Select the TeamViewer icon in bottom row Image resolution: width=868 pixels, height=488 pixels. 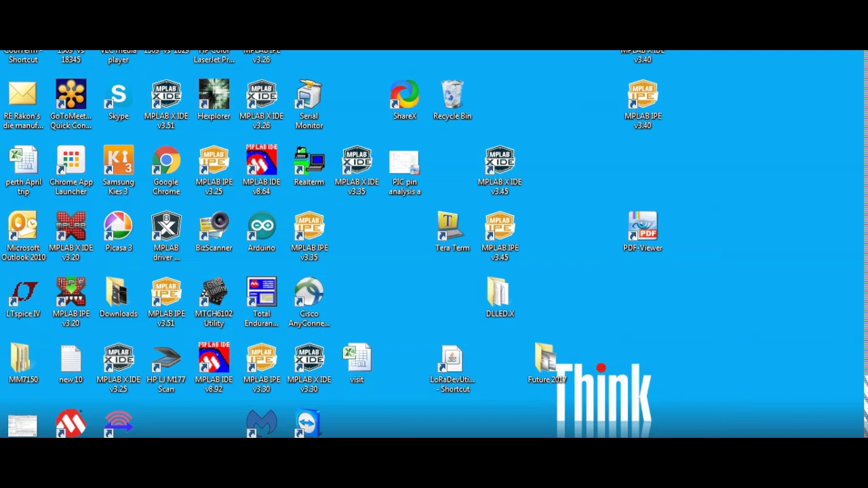pos(309,423)
